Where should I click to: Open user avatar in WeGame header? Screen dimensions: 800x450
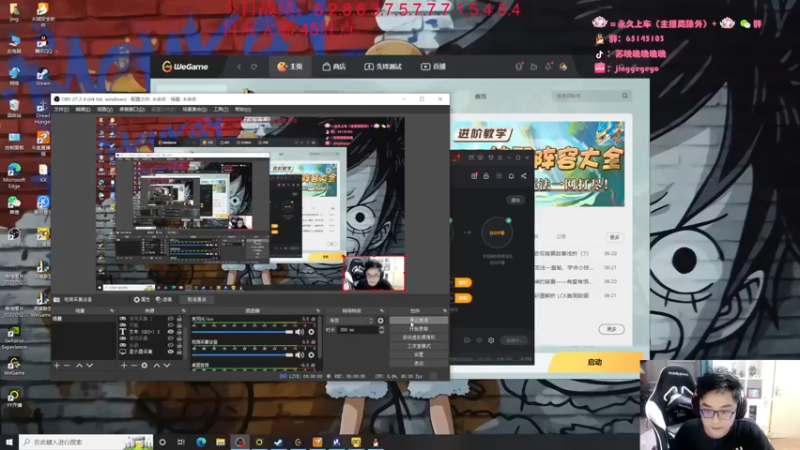pyautogui.click(x=563, y=67)
